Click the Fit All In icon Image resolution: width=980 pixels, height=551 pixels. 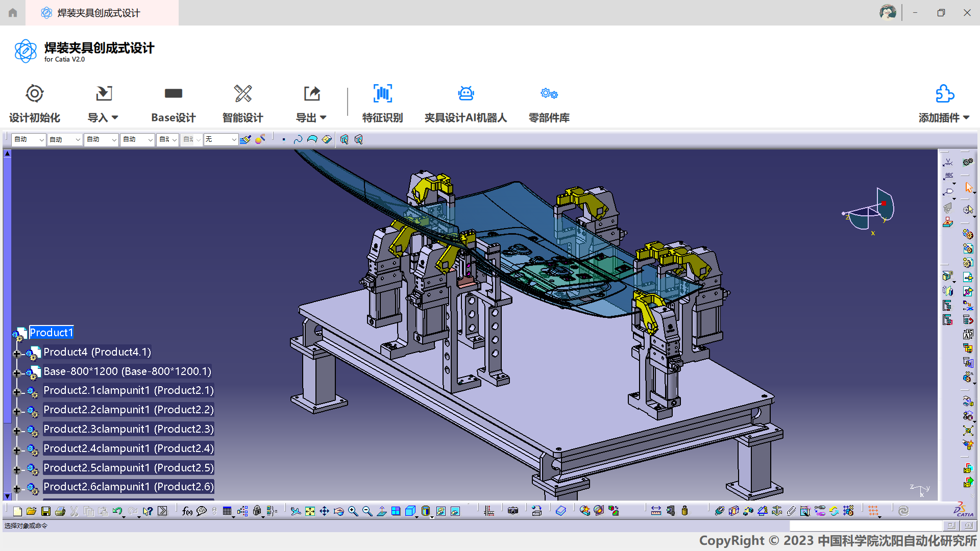point(310,511)
